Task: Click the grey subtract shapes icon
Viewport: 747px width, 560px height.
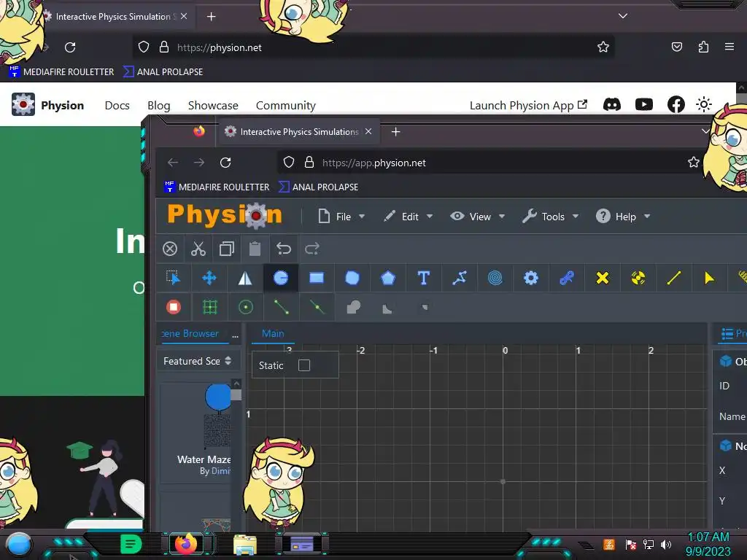Action: coord(387,308)
